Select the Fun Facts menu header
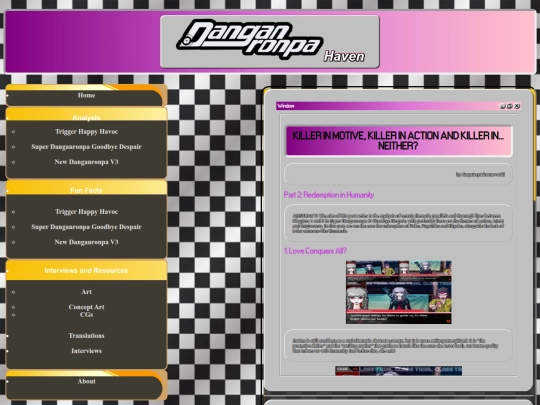This screenshot has height=405, width=540. (86, 190)
